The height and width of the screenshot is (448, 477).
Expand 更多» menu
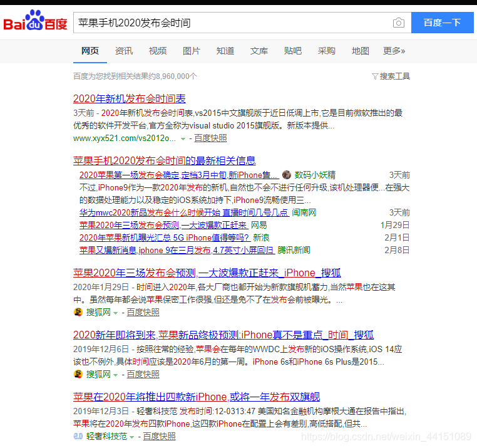[x=394, y=51]
